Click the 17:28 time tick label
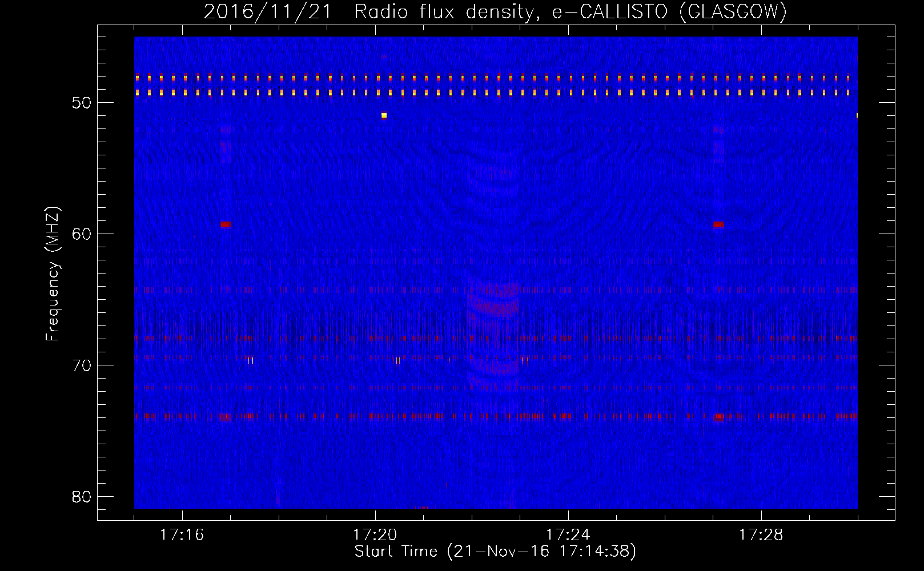This screenshot has height=571, width=924. [761, 535]
